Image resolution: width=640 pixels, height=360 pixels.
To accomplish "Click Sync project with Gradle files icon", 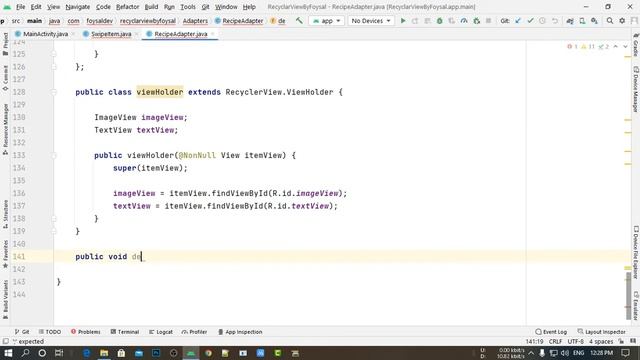I will click(570, 20).
